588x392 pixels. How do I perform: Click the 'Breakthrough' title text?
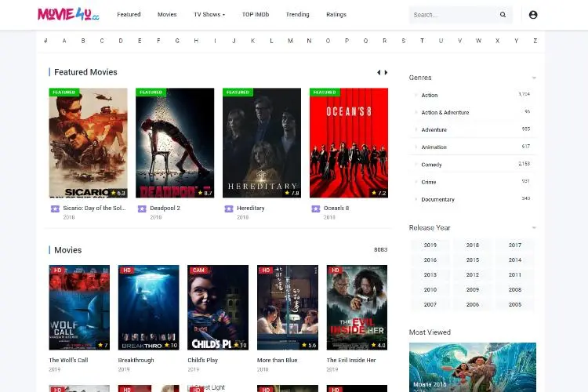pos(136,360)
